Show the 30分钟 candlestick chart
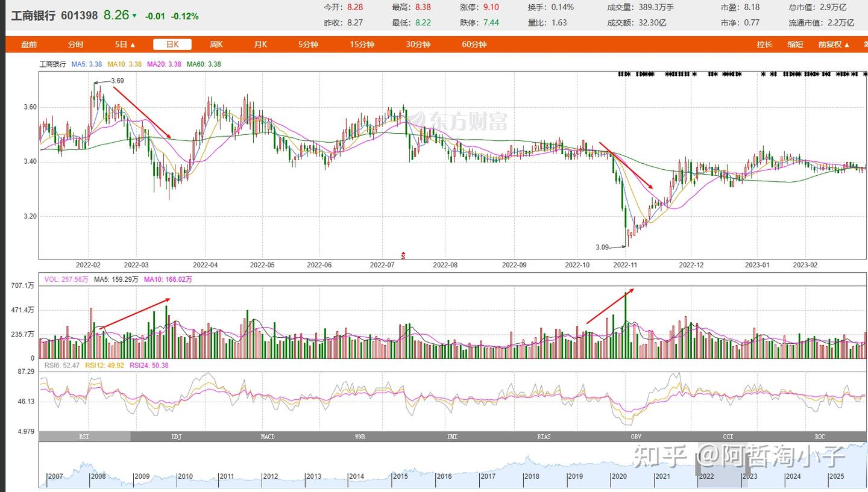This screenshot has height=492, width=868. click(x=418, y=45)
